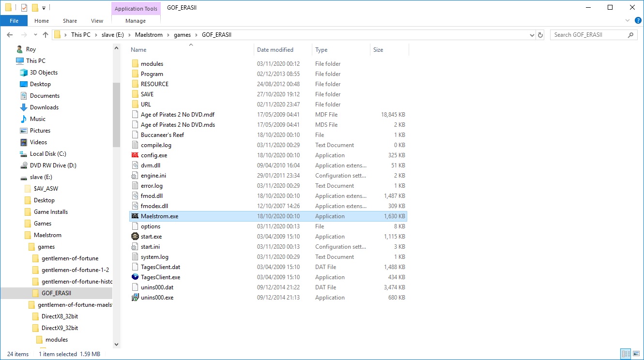644x360 pixels.
Task: Select the unins000.exe uninstaller icon
Action: pos(135,298)
